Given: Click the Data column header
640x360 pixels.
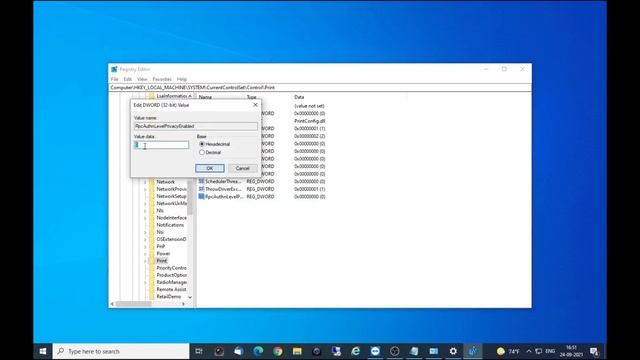Looking at the screenshot, I should [x=299, y=97].
